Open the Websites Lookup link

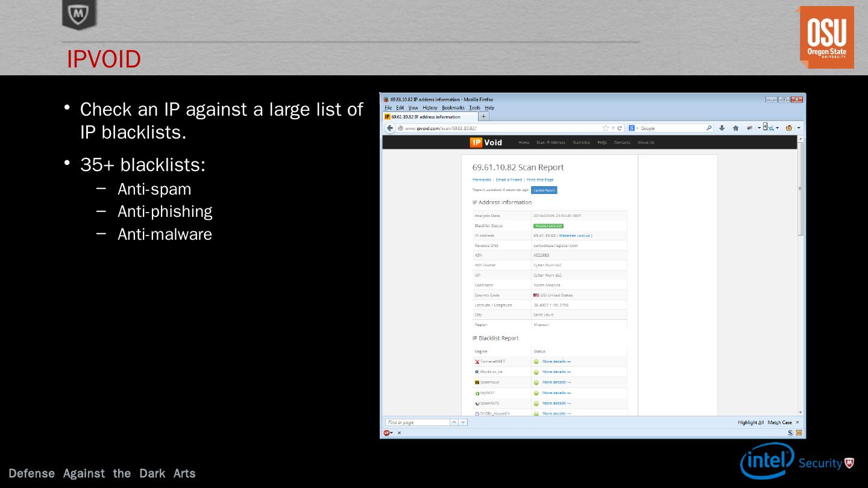pyautogui.click(x=575, y=236)
